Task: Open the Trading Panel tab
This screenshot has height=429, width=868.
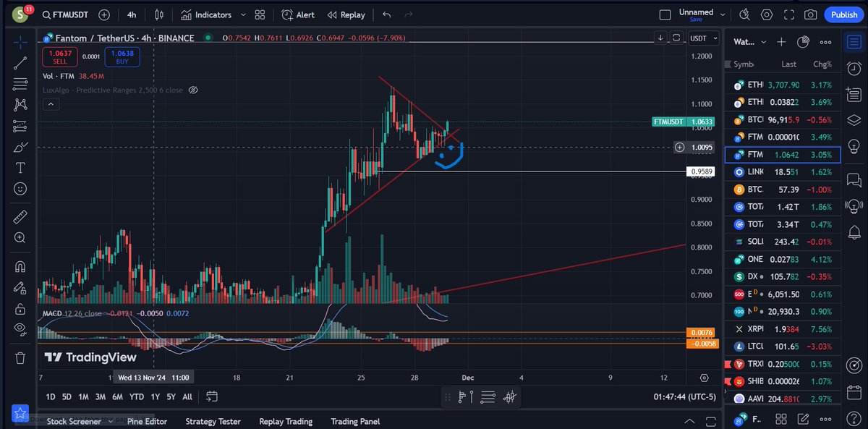Action: pyautogui.click(x=355, y=421)
